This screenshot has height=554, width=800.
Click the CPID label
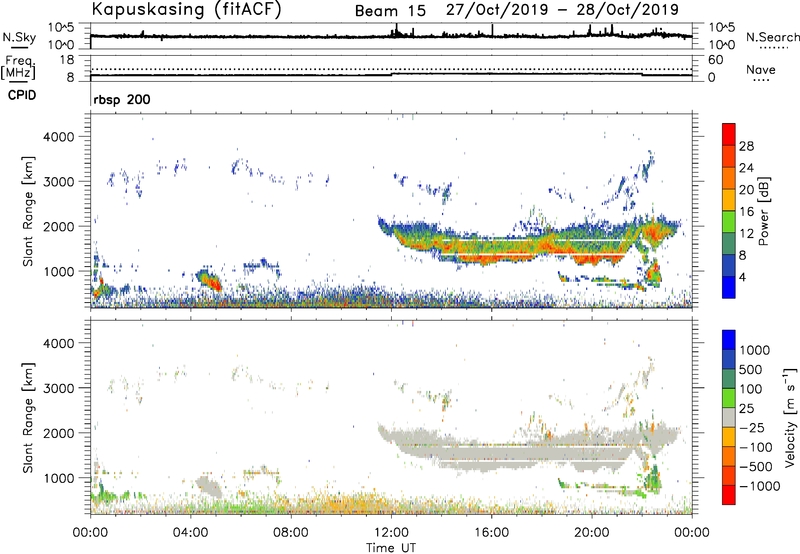tap(22, 95)
